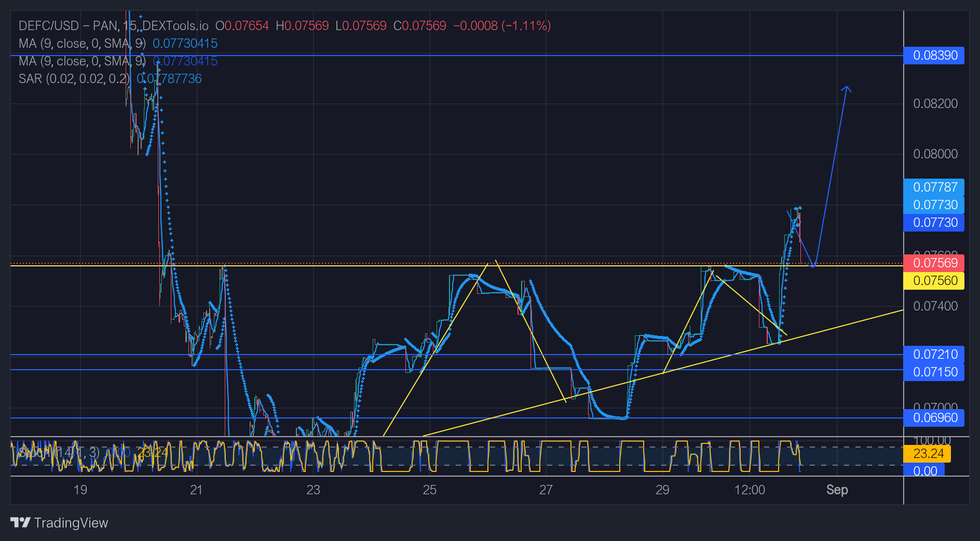This screenshot has width=980, height=541.
Task: Select the SAR (0.02, 0.02, 0.2) indicator label
Action: (x=74, y=78)
